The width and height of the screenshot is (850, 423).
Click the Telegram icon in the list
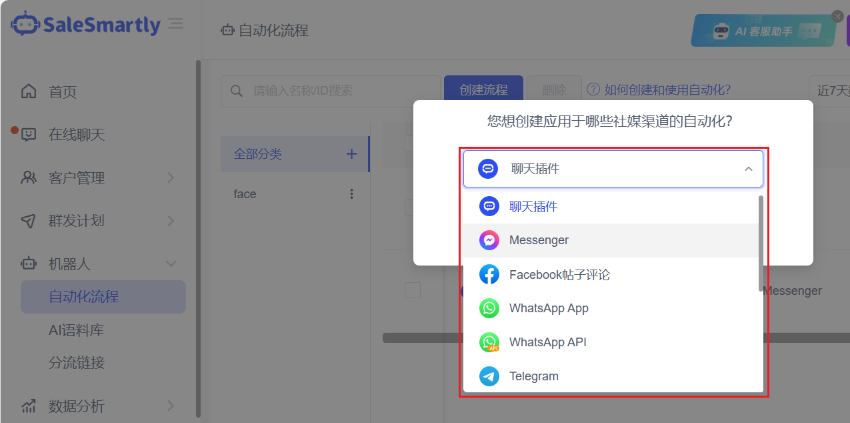coord(489,376)
